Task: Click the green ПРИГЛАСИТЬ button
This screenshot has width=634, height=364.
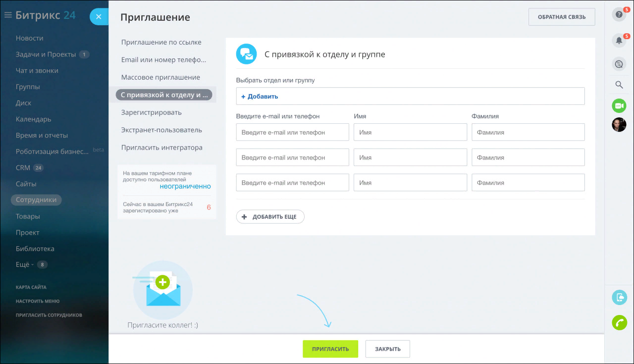Action: click(330, 349)
